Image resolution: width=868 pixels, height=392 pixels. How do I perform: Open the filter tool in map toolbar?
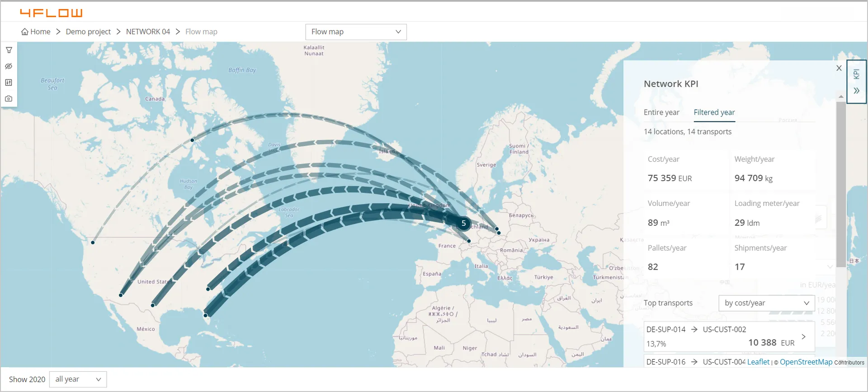pyautogui.click(x=9, y=50)
